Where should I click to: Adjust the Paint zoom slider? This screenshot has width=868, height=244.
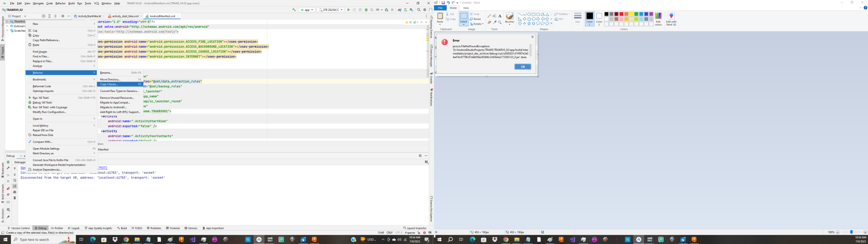coord(851,232)
